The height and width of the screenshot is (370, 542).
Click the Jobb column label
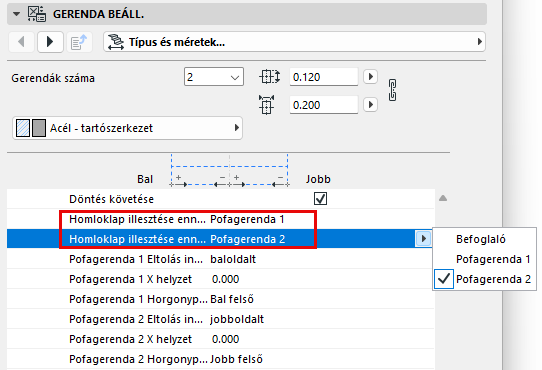tap(318, 179)
